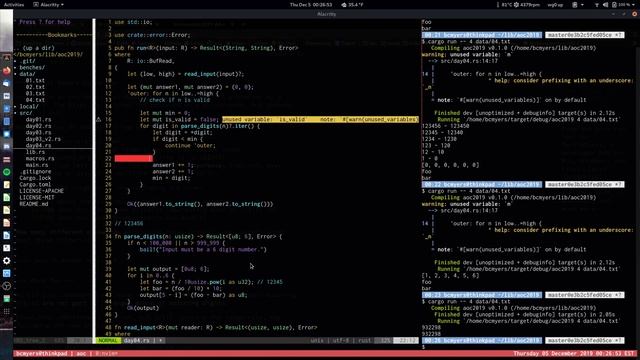Click the bail! Input must be 6 digit line
640x360 pixels.
pos(203,249)
